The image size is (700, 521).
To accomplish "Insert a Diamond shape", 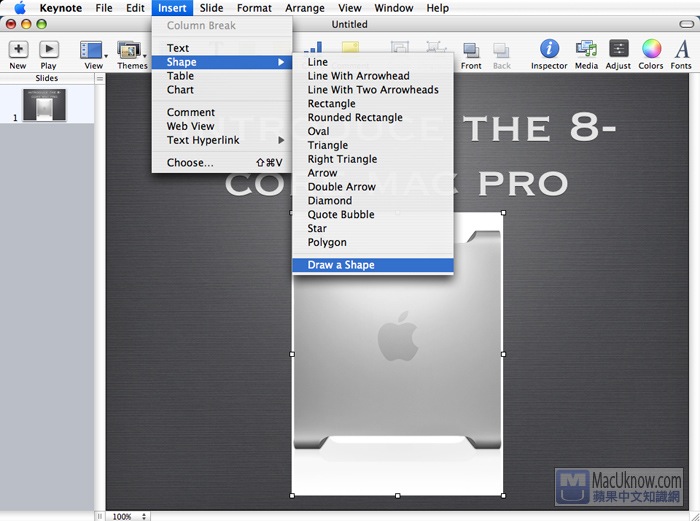I will [373, 200].
